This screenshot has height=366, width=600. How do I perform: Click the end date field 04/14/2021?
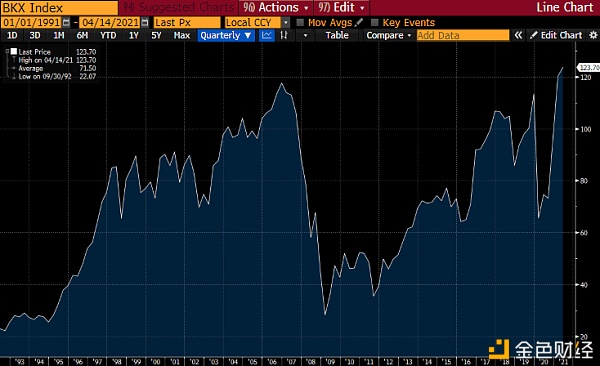click(110, 23)
